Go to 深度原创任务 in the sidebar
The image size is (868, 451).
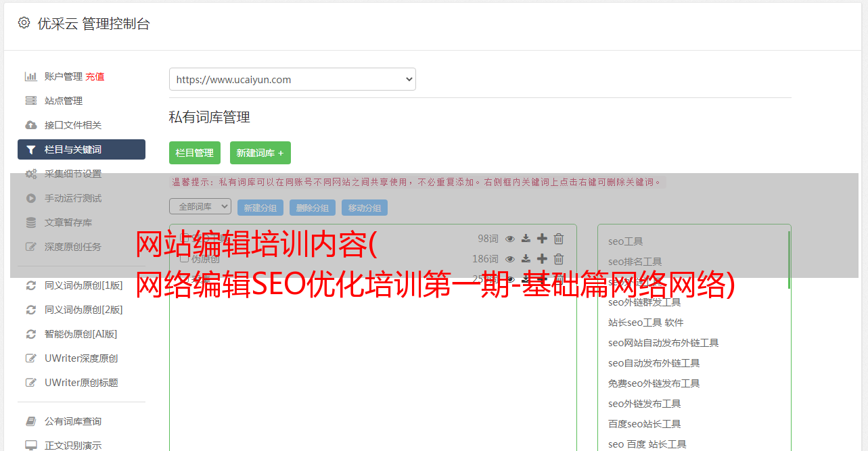pyautogui.click(x=72, y=247)
